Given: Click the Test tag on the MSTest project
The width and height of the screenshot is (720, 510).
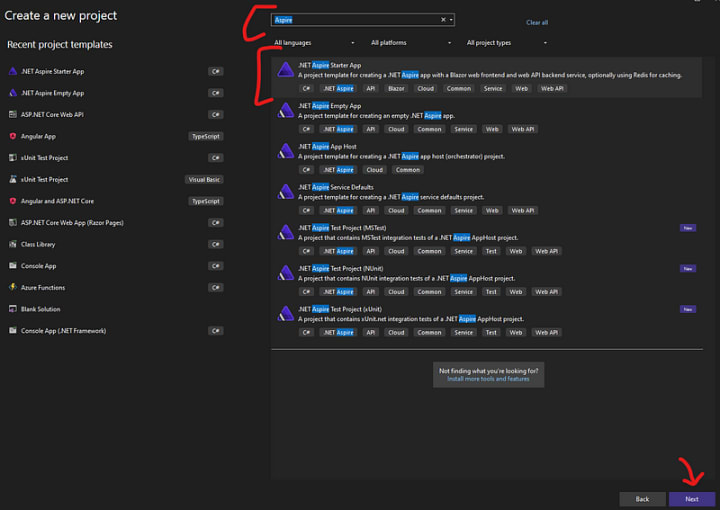Looking at the screenshot, I should 491,251.
